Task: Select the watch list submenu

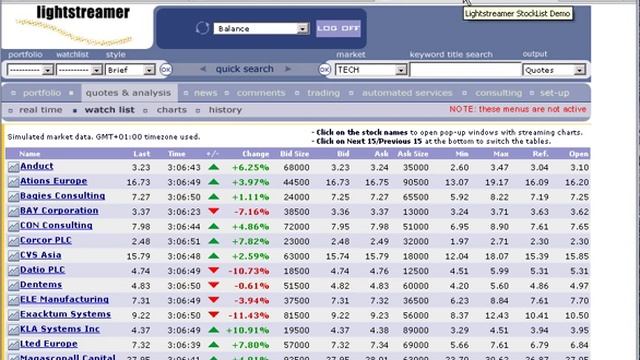Action: tap(109, 110)
